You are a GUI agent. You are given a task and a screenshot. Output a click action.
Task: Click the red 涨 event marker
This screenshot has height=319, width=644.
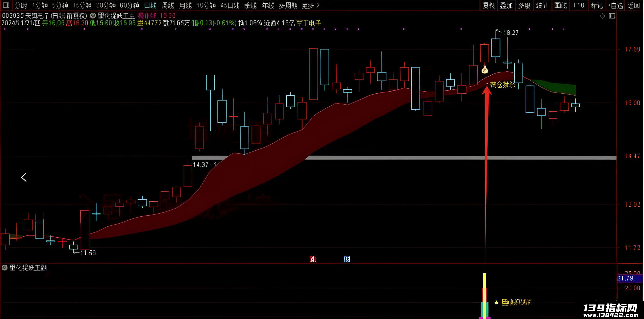point(313,259)
